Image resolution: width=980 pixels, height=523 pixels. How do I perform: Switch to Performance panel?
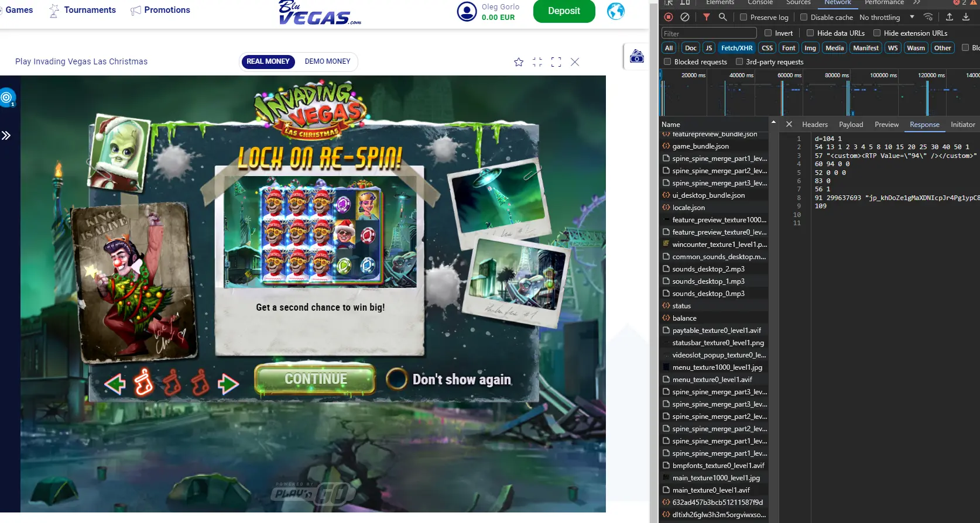[x=884, y=2]
